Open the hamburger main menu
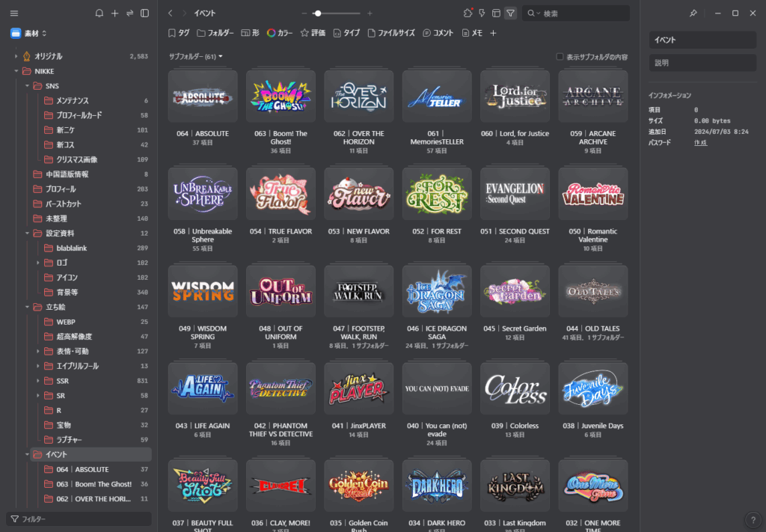766x532 pixels. [x=14, y=13]
